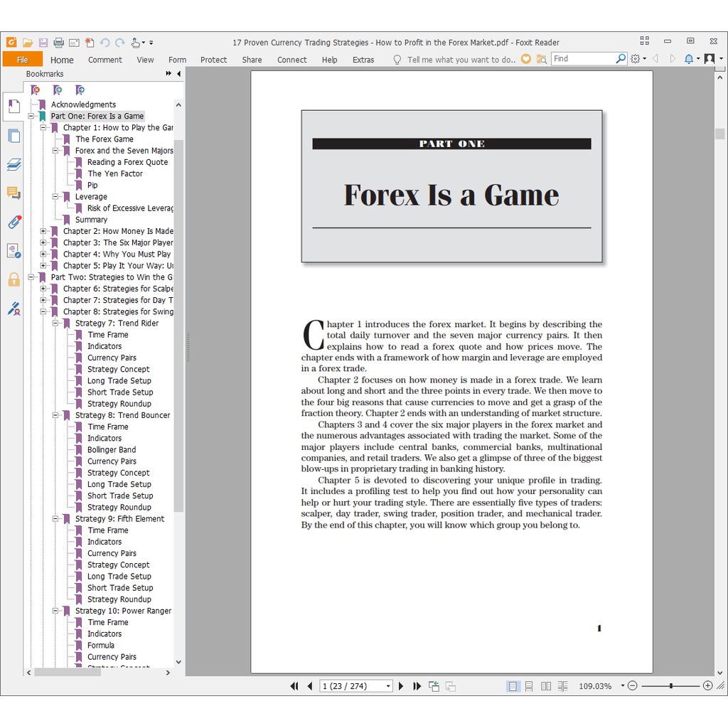The width and height of the screenshot is (728, 728).
Task: Open the Formula bookmark
Action: coord(101,646)
